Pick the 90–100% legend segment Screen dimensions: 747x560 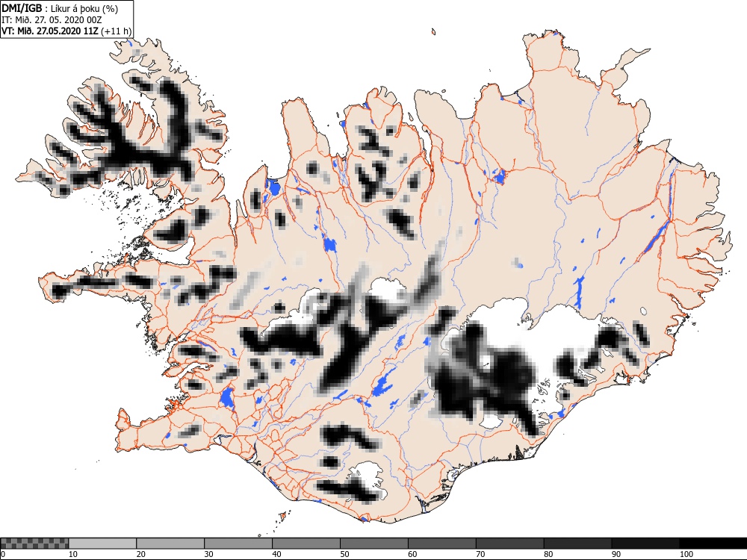(x=645, y=544)
